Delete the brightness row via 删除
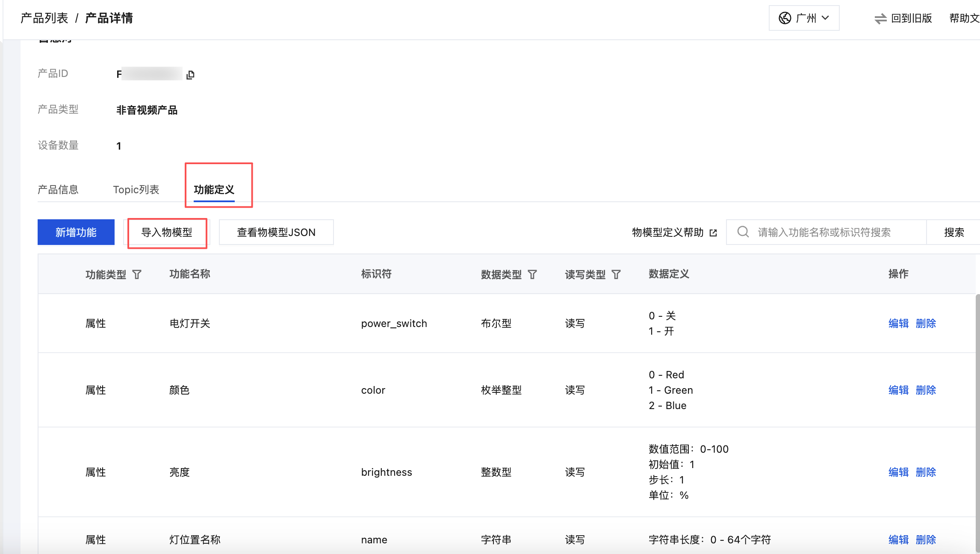 (926, 472)
